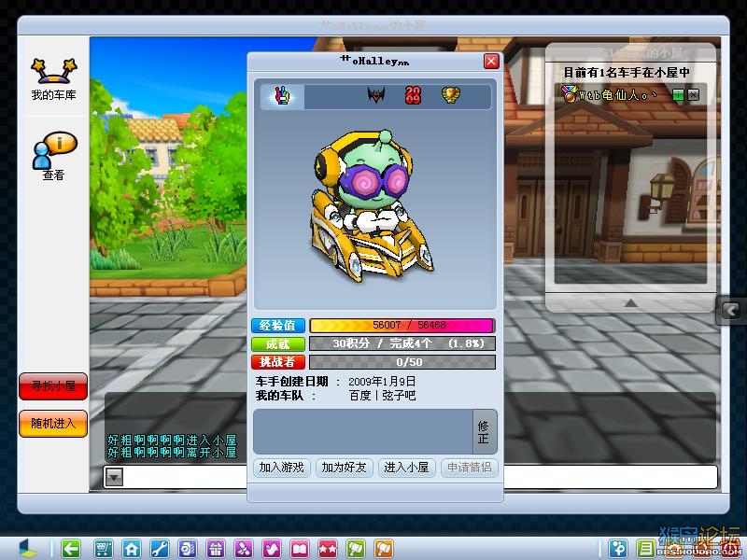The image size is (747, 560).
Task: Select the hand gesture profile tab
Action: [282, 97]
